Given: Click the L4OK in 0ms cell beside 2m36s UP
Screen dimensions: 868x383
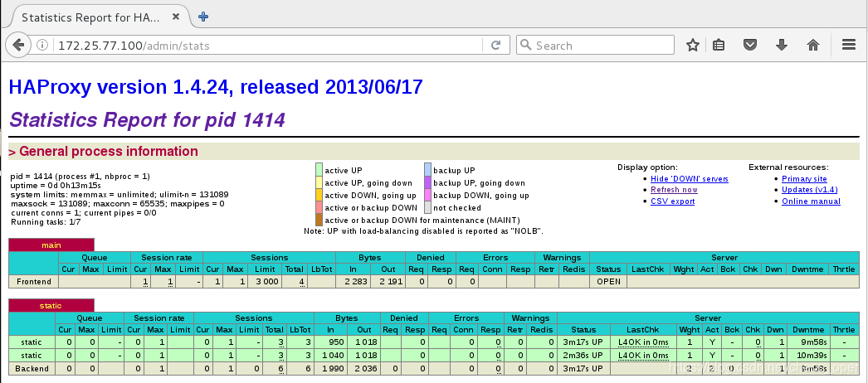Looking at the screenshot, I should (643, 356).
